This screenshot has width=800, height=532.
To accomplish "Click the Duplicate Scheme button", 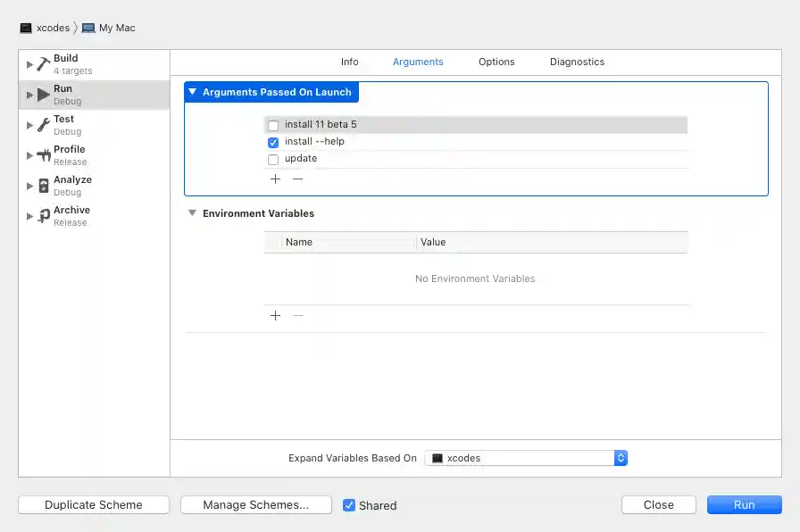I will pyautogui.click(x=93, y=504).
